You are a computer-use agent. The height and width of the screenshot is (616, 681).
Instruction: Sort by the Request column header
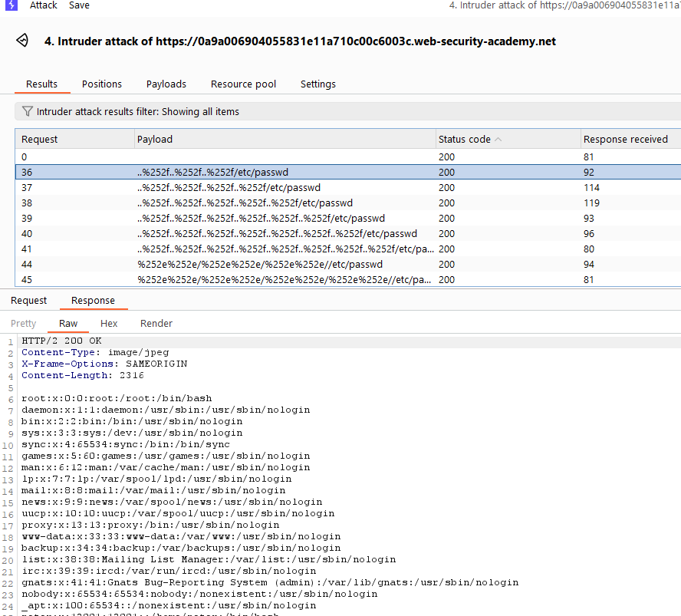(x=74, y=139)
